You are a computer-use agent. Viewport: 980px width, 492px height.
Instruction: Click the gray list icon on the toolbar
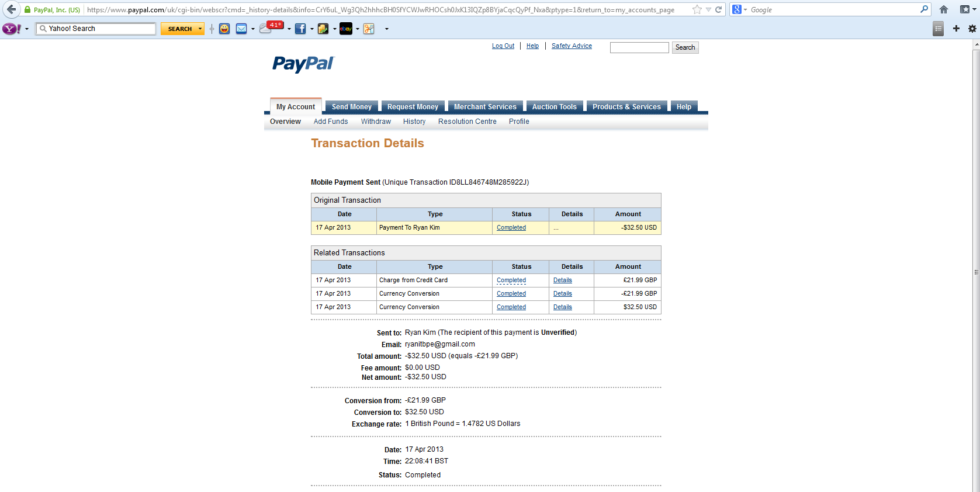click(x=939, y=29)
